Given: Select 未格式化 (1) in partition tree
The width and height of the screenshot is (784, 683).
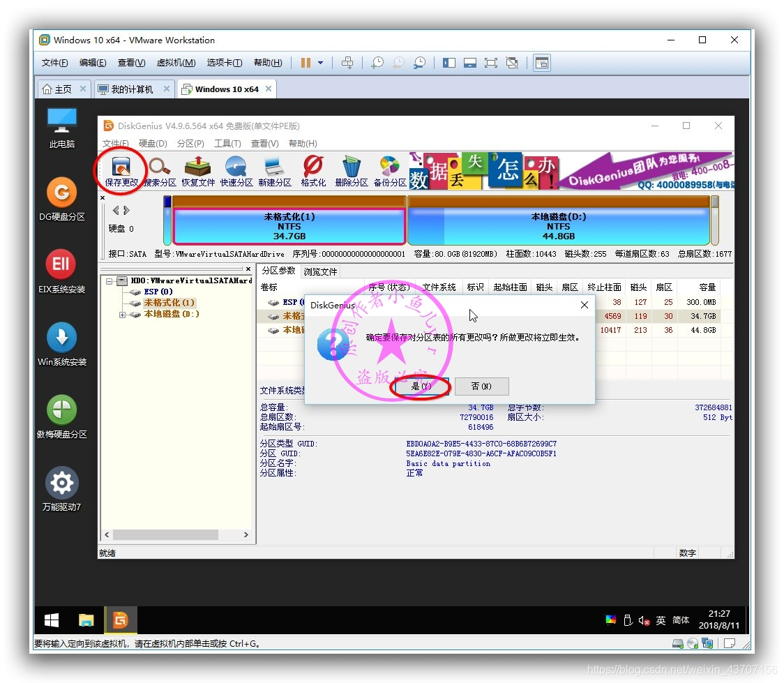Looking at the screenshot, I should click(x=169, y=303).
